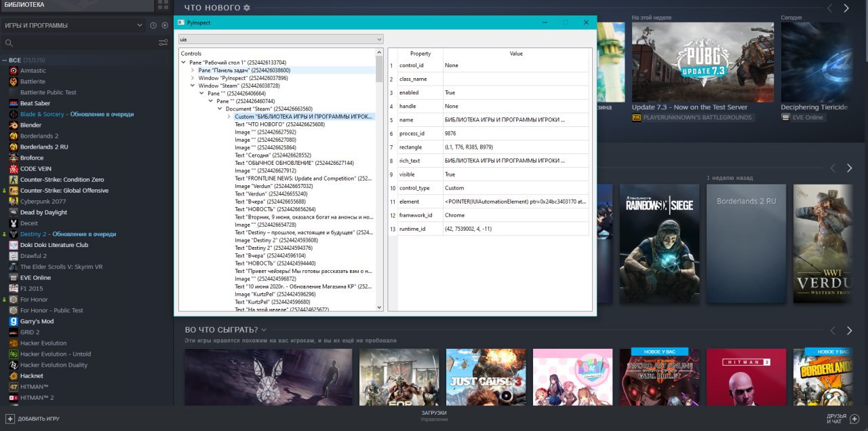Image resolution: width=868 pixels, height=431 pixels.
Task: Switch library to grid view icon
Action: [x=163, y=5]
